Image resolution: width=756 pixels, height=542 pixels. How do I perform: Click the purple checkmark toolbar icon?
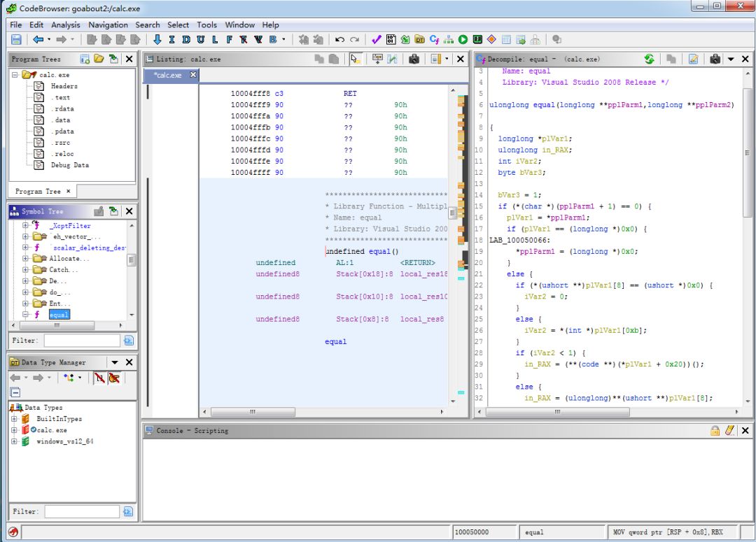click(377, 40)
